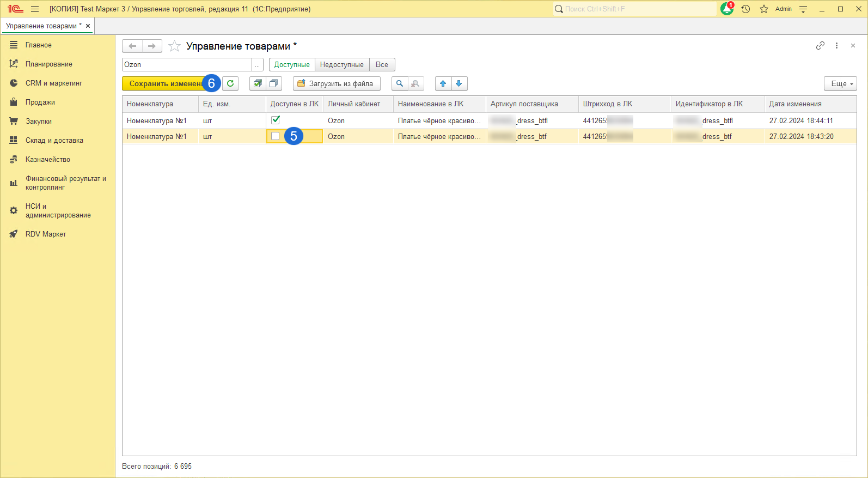The image size is (868, 478).
Task: Open the 'Продажи' section
Action: point(40,102)
